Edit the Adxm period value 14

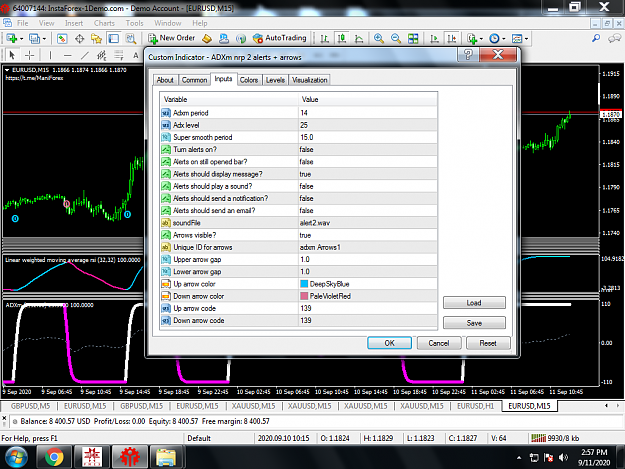point(368,113)
